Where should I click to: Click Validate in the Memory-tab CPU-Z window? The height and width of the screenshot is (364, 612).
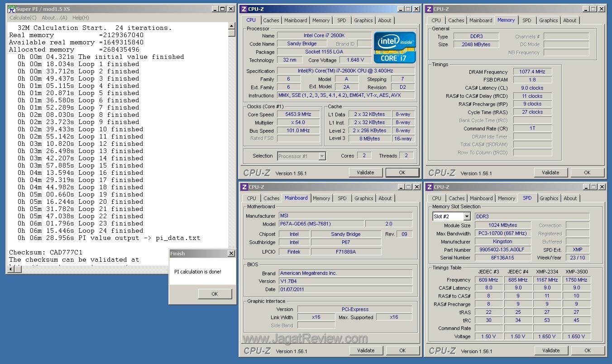pyautogui.click(x=550, y=172)
